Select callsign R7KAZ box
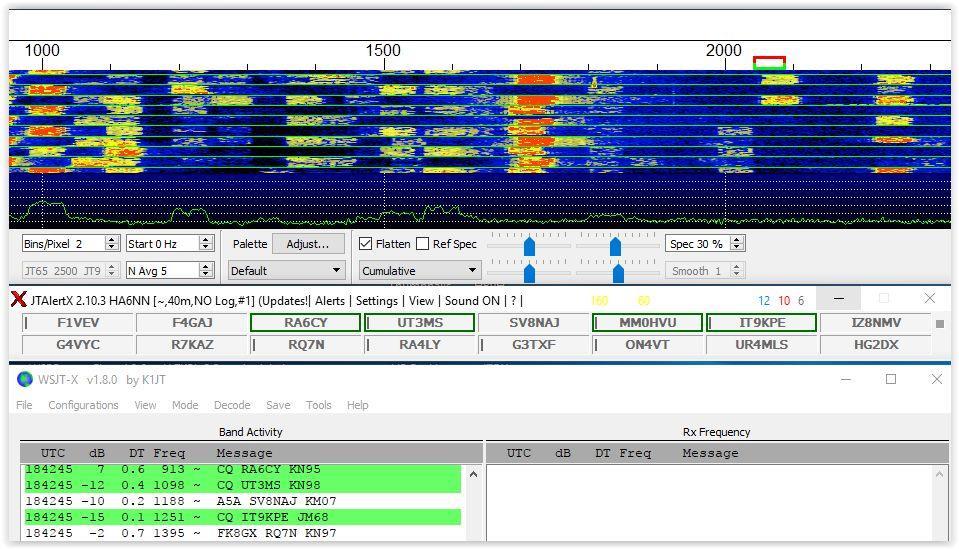959x549 pixels. pos(192,344)
